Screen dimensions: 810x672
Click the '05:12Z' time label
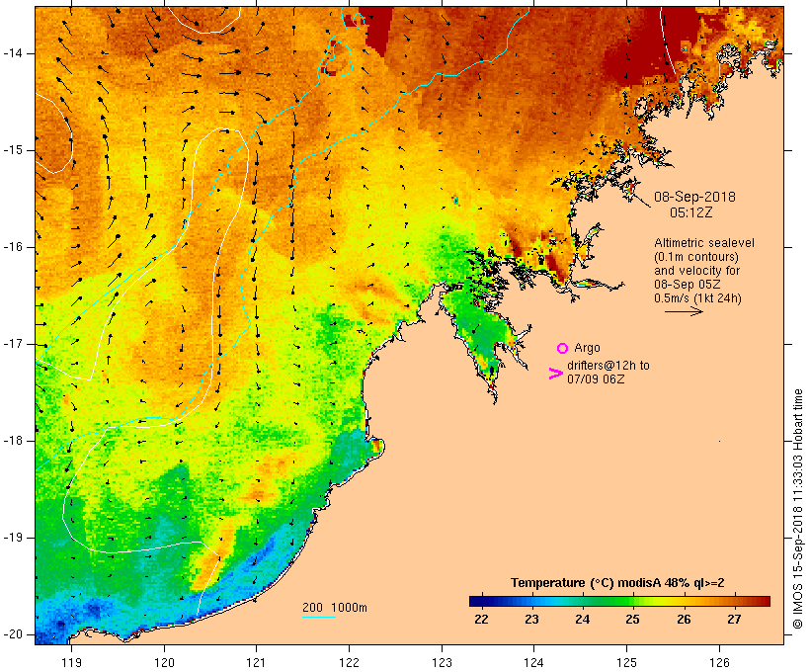click(x=690, y=212)
